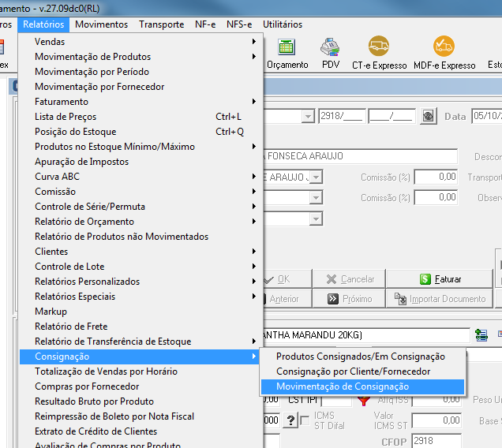Toggle the ICMS ST Difal checkbox
The width and height of the screenshot is (502, 448).
305,420
